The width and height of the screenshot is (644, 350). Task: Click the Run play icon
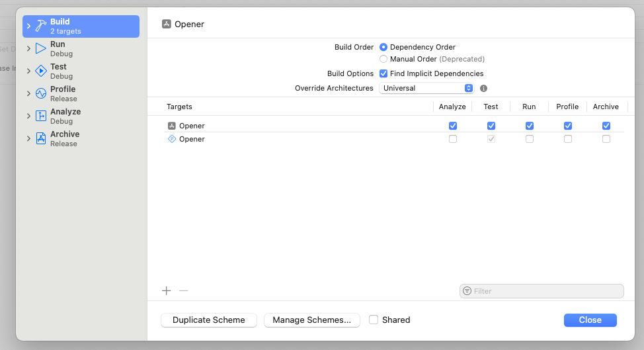click(41, 48)
